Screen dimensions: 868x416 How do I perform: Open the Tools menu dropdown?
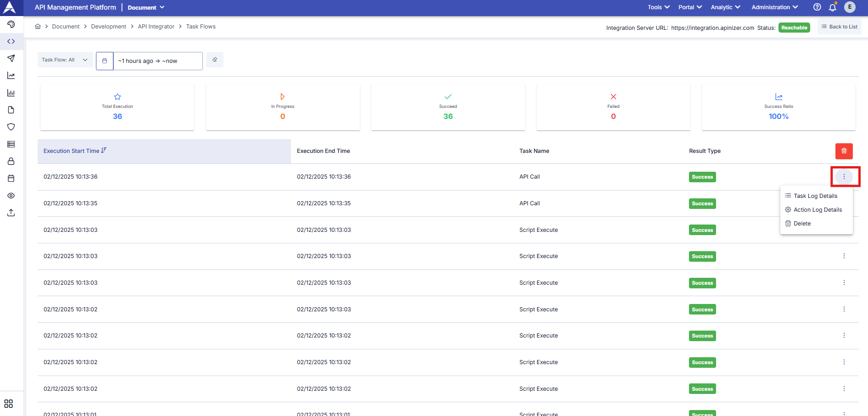coord(658,7)
